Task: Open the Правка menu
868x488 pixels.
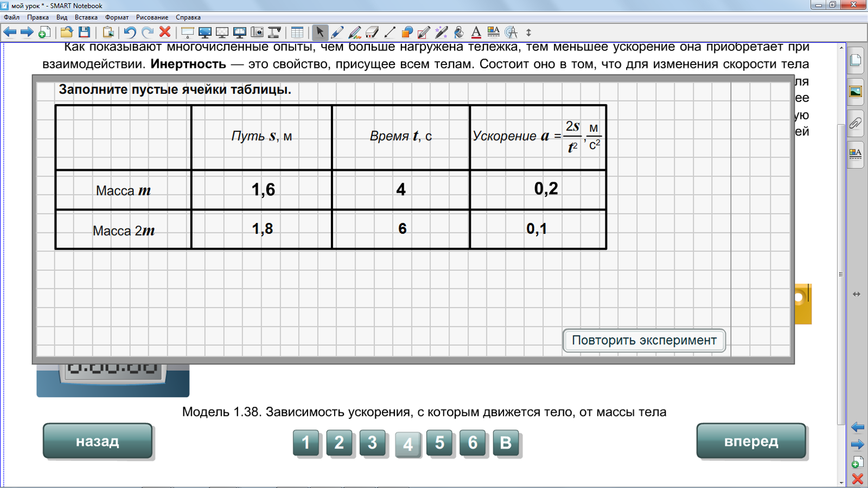Action: point(38,17)
